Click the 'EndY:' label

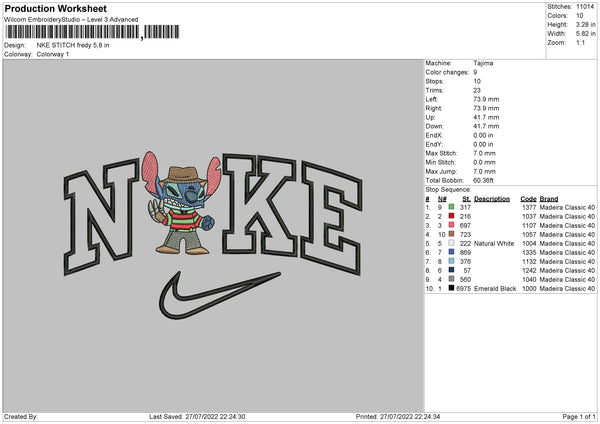click(x=434, y=144)
